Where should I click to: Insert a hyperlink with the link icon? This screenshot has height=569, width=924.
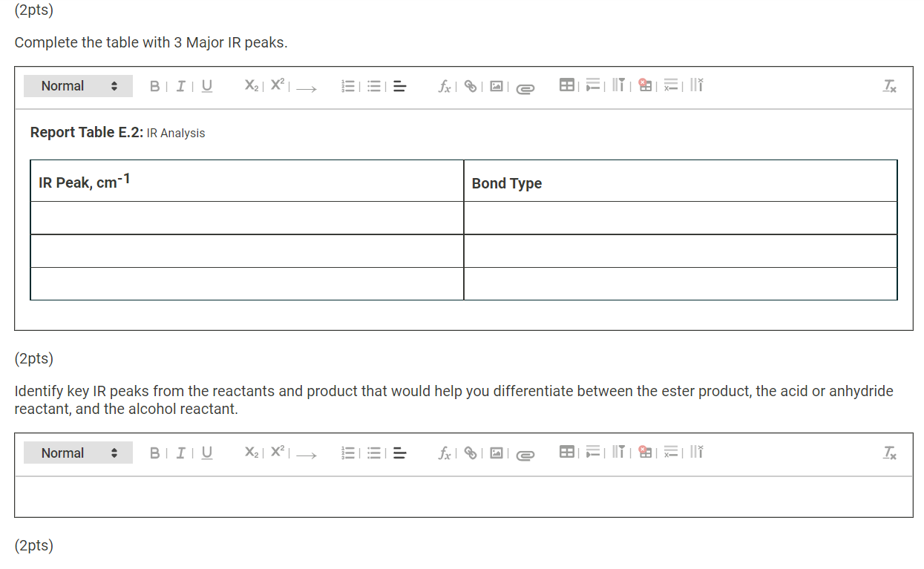coord(470,85)
